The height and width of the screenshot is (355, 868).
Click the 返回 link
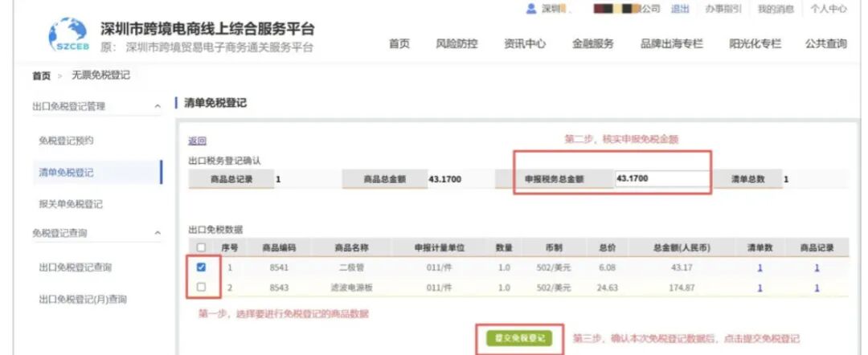[x=197, y=141]
